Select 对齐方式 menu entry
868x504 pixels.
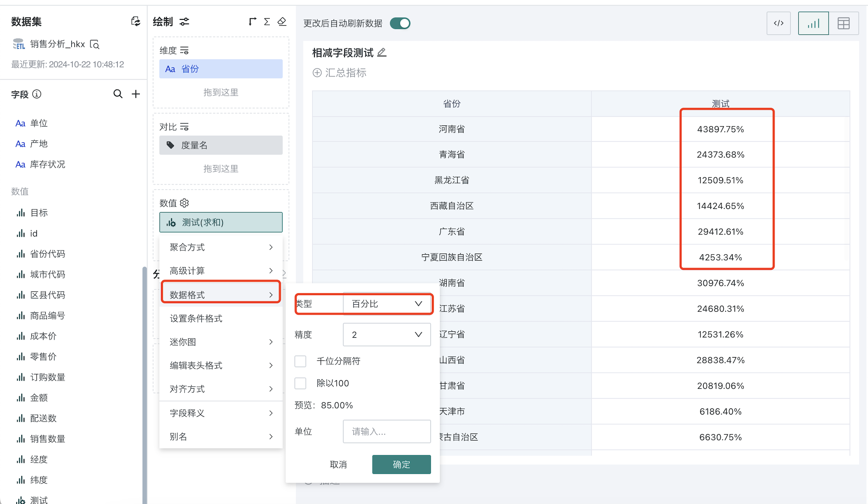pos(221,389)
